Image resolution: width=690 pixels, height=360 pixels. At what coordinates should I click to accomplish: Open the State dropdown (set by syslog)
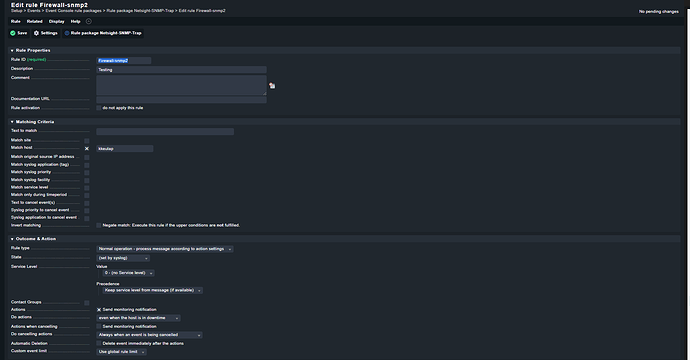[123, 258]
